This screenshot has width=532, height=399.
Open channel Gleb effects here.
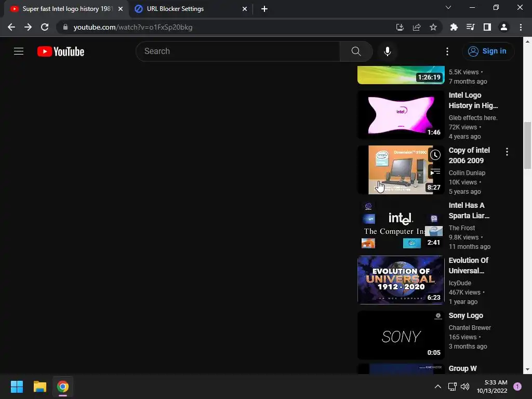(x=473, y=118)
